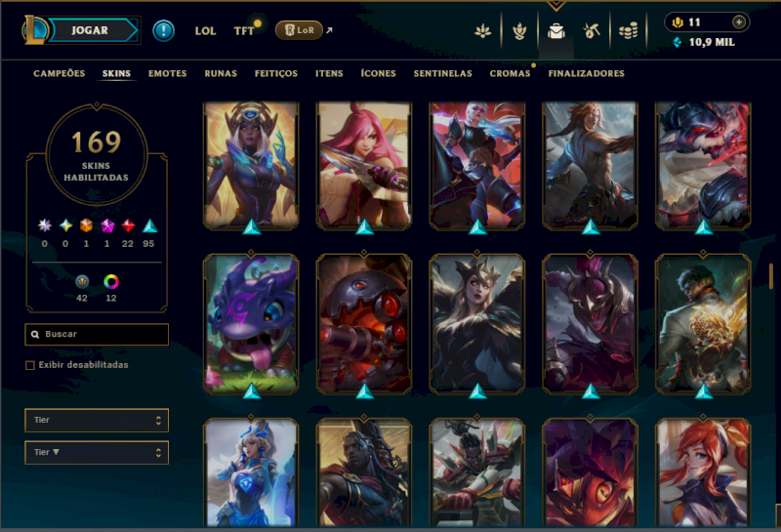Open the Store coins icon
Image resolution: width=781 pixels, height=532 pixels.
pos(628,31)
